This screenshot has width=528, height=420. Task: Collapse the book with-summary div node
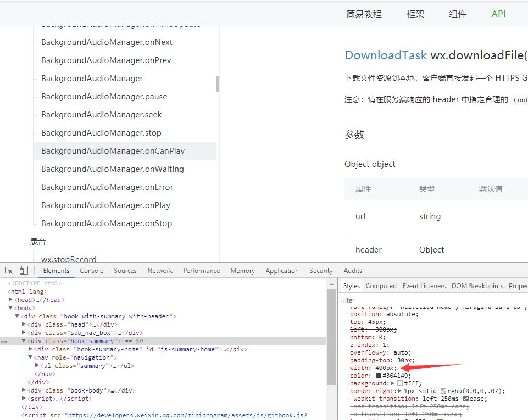pos(17,316)
